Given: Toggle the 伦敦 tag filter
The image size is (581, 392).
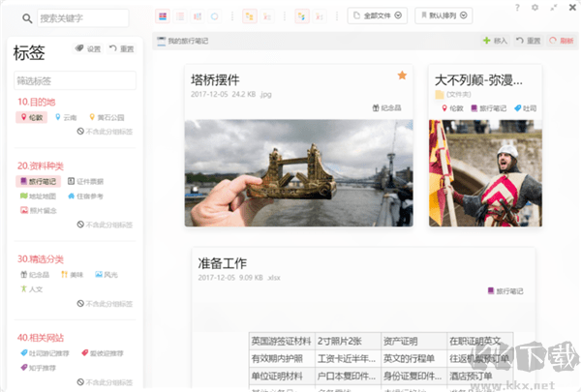Looking at the screenshot, I should coord(32,118).
